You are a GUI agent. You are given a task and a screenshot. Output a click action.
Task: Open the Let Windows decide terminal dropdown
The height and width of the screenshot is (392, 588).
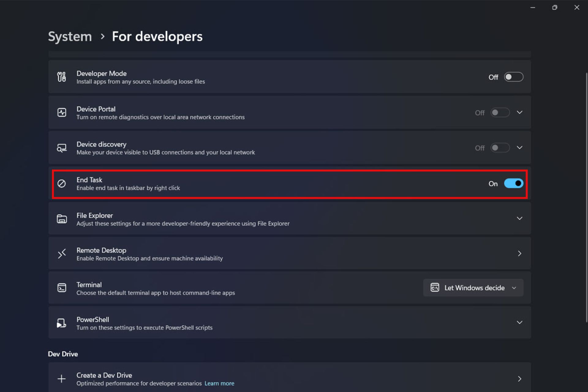(473, 288)
